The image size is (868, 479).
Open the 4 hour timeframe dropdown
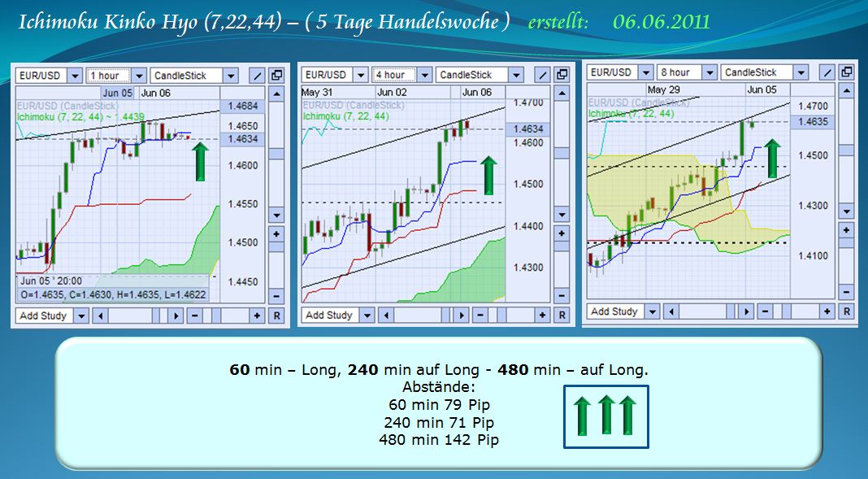pyautogui.click(x=424, y=75)
